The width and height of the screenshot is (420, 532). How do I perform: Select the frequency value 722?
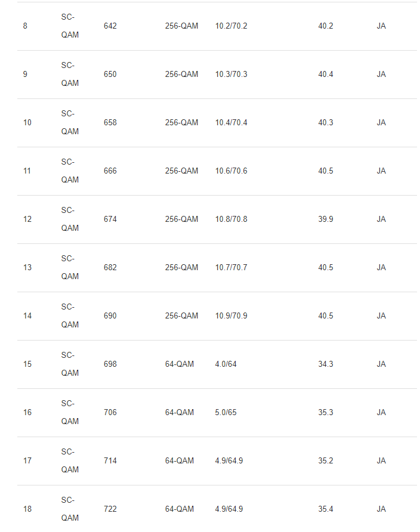(110, 509)
